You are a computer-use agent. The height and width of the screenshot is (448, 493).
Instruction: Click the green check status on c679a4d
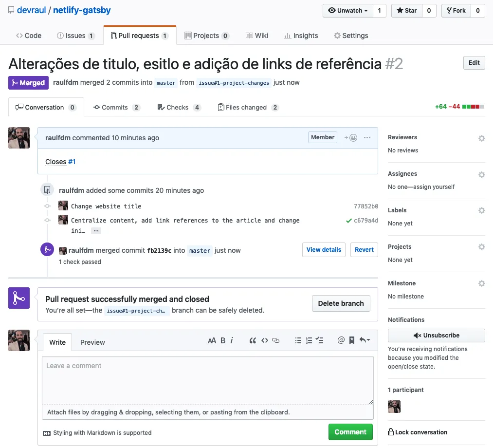pyautogui.click(x=348, y=221)
